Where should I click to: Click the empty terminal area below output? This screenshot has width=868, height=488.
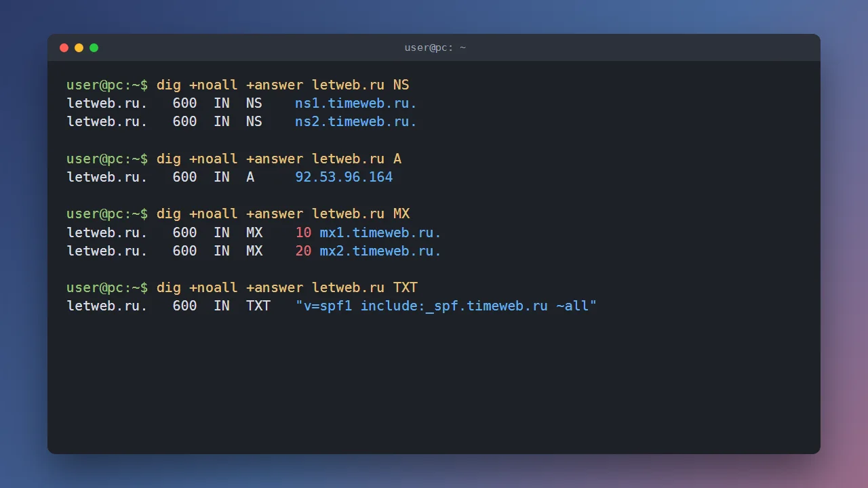point(434,383)
